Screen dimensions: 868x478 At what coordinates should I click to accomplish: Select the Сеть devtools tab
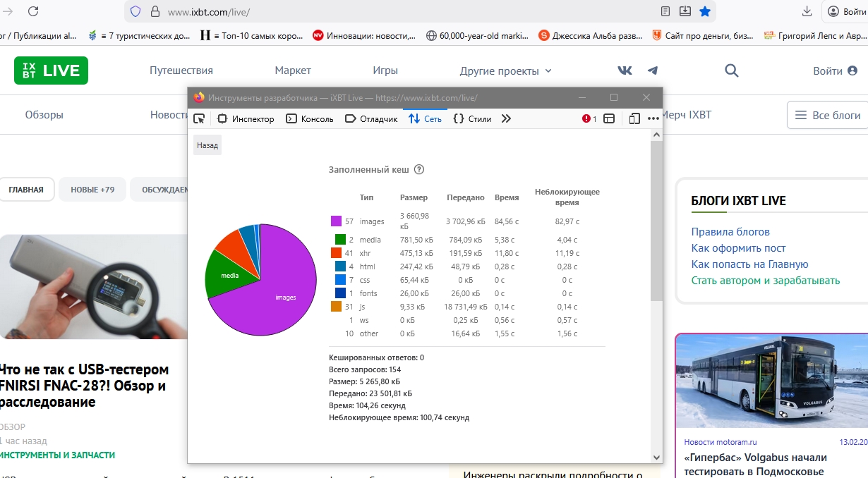[426, 118]
